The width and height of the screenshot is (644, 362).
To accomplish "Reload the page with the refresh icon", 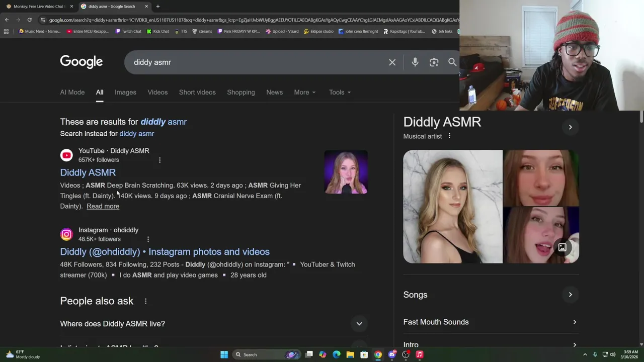I will (29, 20).
